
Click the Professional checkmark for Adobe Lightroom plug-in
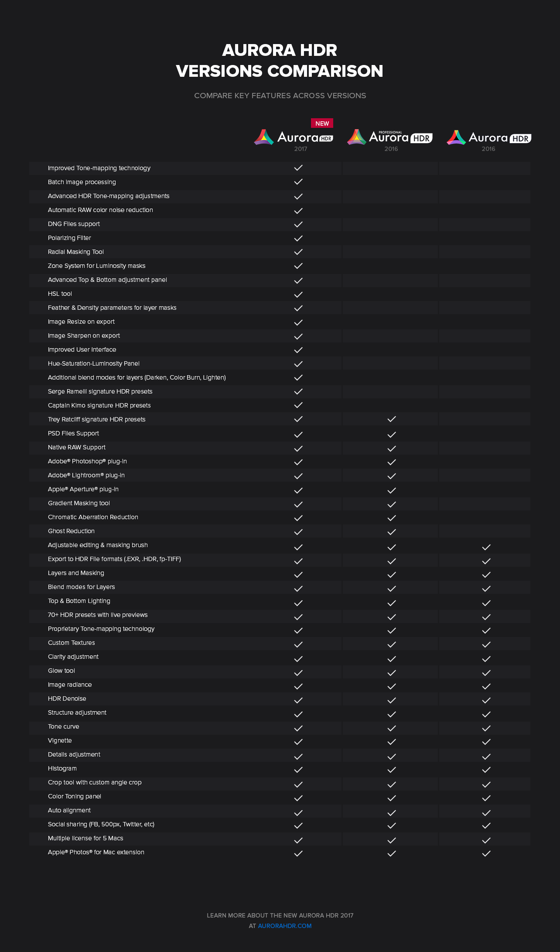pyautogui.click(x=392, y=476)
